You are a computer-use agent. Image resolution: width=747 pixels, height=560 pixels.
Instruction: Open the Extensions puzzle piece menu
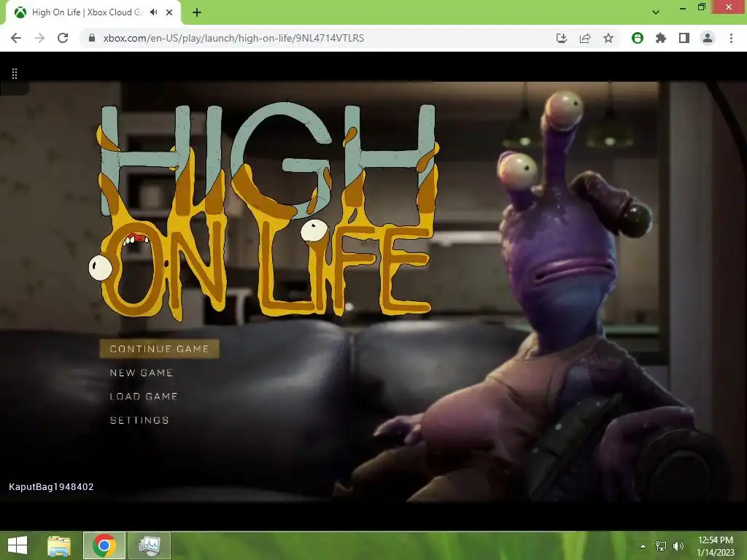(661, 38)
